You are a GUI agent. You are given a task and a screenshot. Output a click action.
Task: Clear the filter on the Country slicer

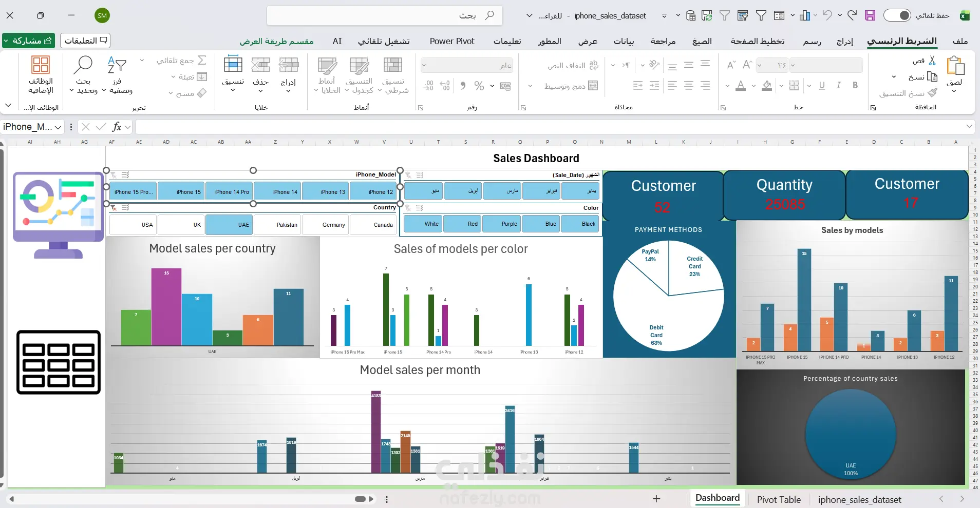pyautogui.click(x=113, y=208)
